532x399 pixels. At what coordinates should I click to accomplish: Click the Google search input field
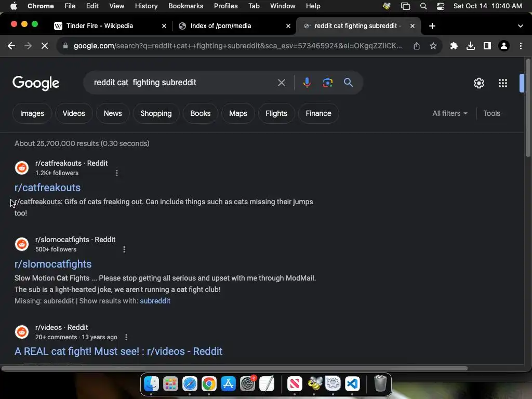point(183,83)
